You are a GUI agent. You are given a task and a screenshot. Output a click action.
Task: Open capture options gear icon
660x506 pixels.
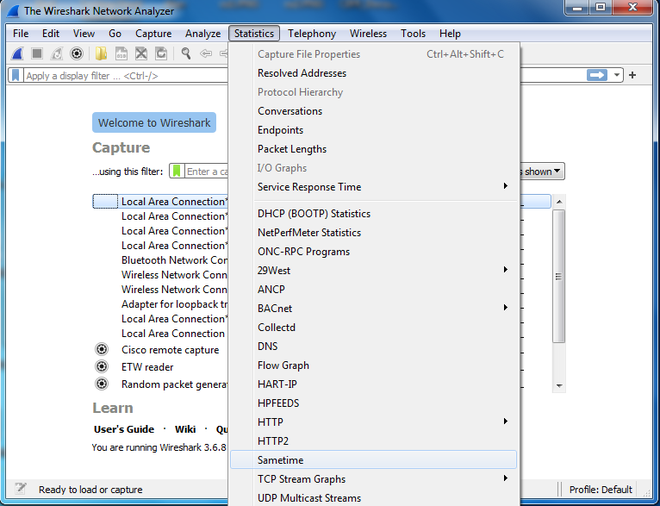coord(77,53)
